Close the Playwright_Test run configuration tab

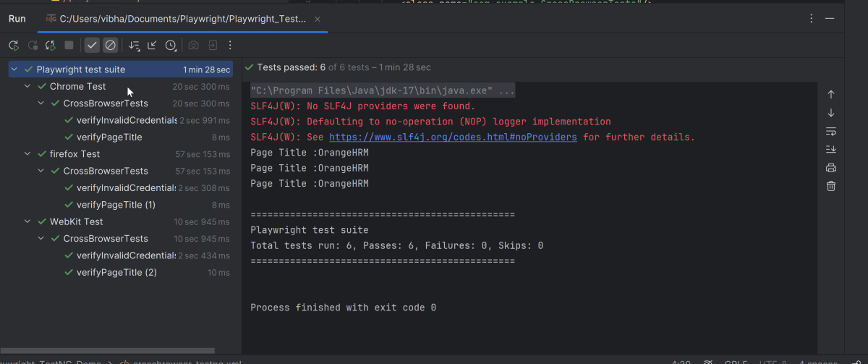(x=318, y=19)
